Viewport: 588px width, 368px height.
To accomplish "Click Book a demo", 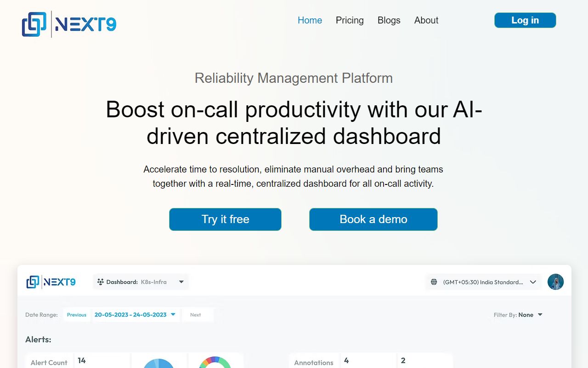I will pos(373,219).
